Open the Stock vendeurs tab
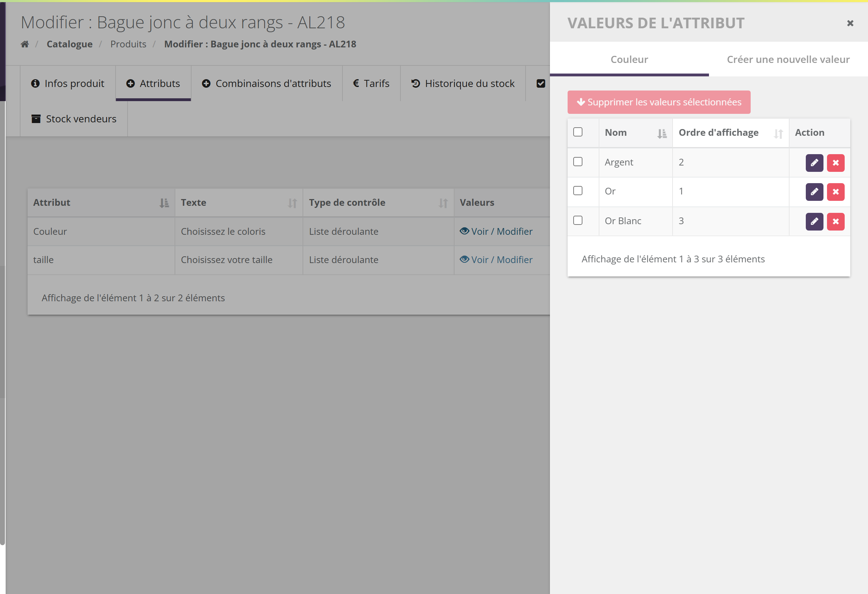The width and height of the screenshot is (868, 594). point(74,119)
